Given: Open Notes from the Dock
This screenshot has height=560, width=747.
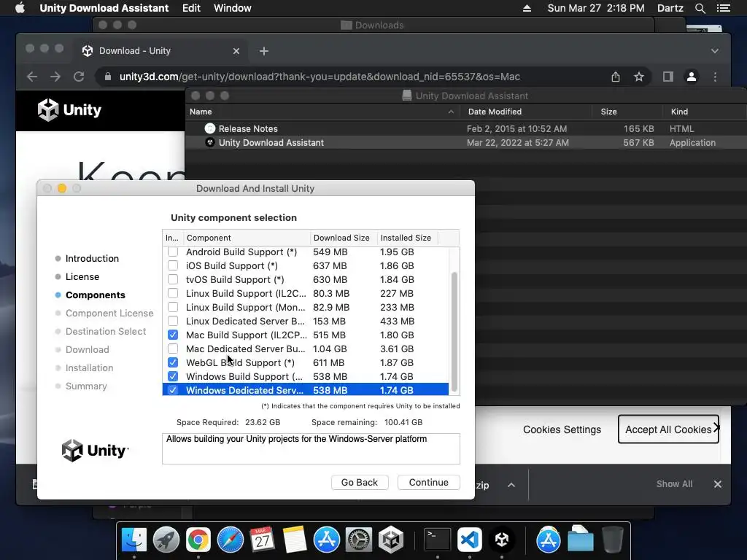Looking at the screenshot, I should pyautogui.click(x=295, y=540).
